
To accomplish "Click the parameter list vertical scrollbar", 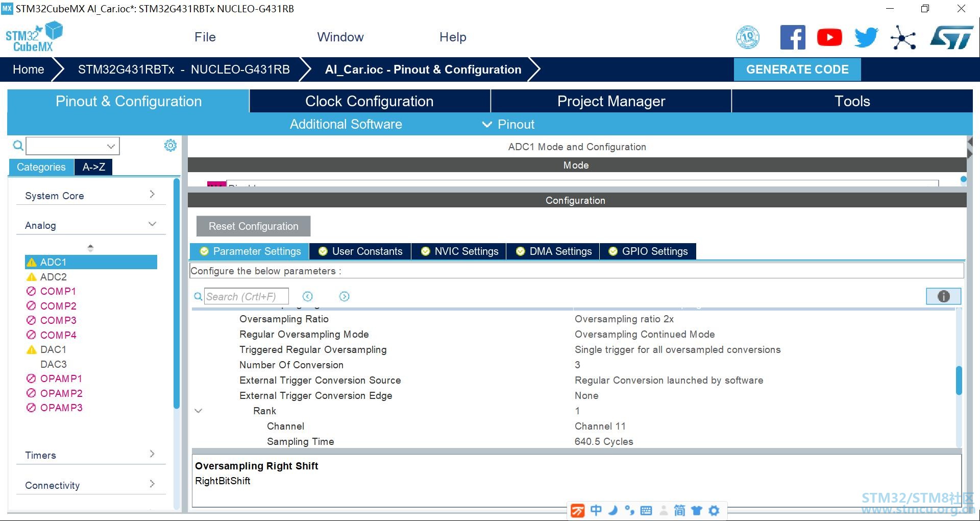I will coord(959,381).
